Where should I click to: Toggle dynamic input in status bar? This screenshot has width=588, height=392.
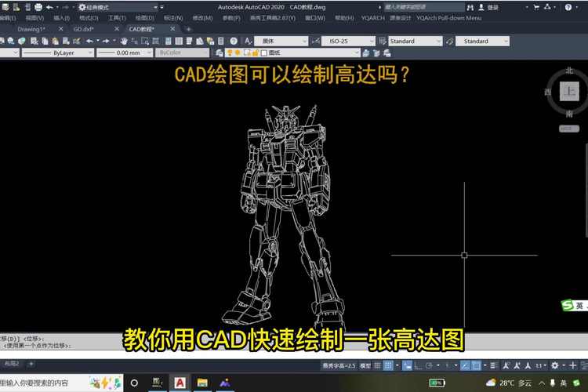407,365
